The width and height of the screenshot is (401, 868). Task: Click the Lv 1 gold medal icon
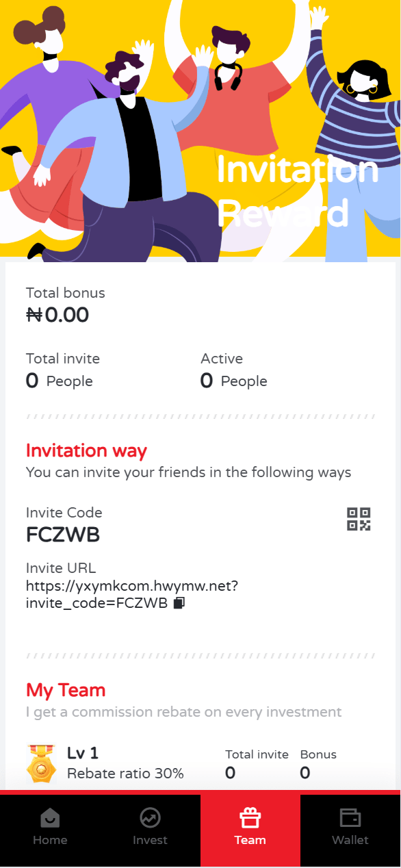click(42, 764)
